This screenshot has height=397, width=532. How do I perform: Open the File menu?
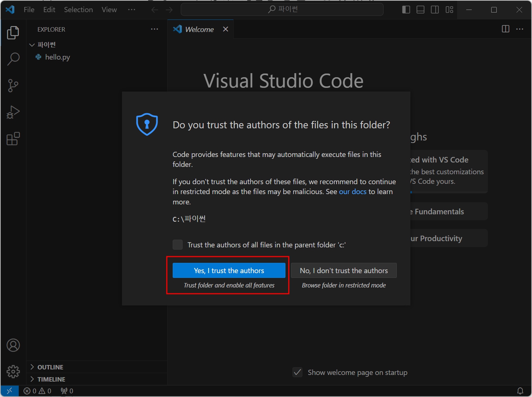[x=29, y=10]
